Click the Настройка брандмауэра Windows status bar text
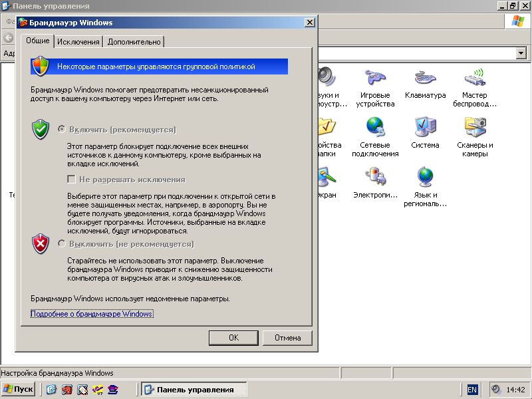This screenshot has width=532, height=399. click(x=57, y=373)
